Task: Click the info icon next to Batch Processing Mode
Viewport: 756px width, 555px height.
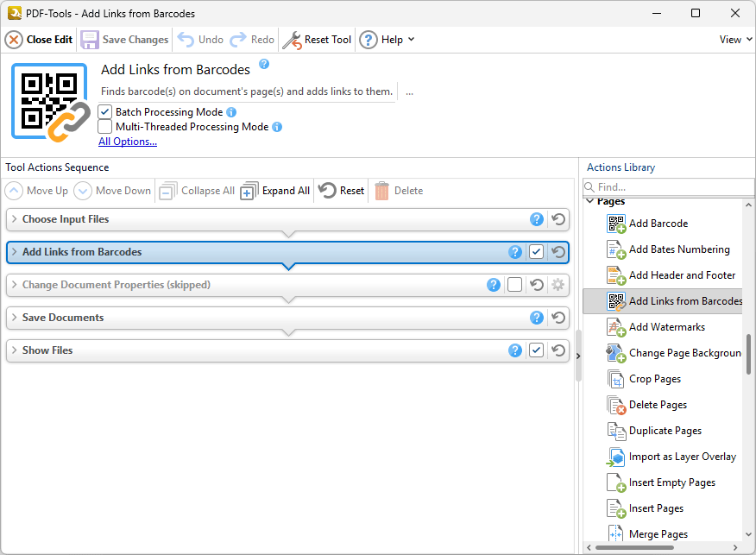Action: click(231, 112)
